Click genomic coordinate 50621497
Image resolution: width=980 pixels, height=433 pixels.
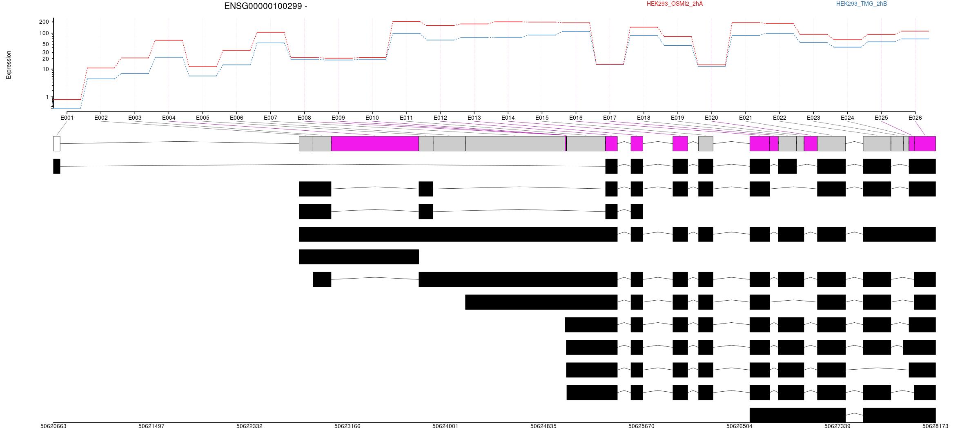[151, 426]
